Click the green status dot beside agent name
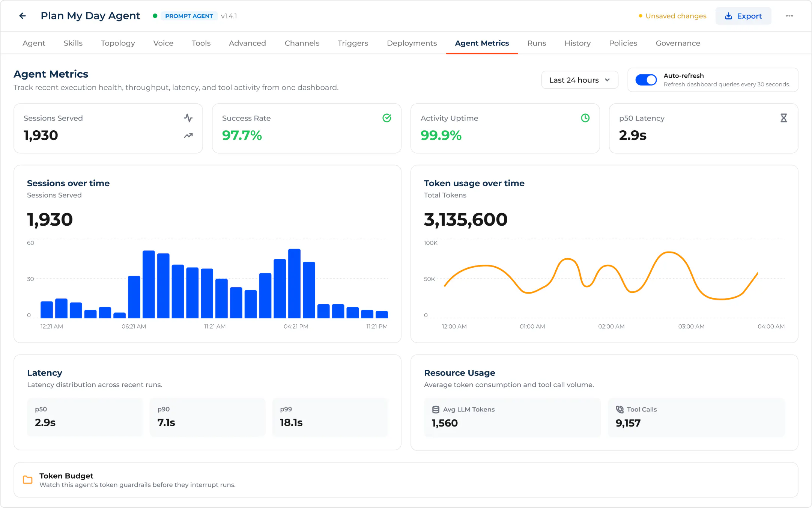The image size is (812, 508). click(155, 16)
